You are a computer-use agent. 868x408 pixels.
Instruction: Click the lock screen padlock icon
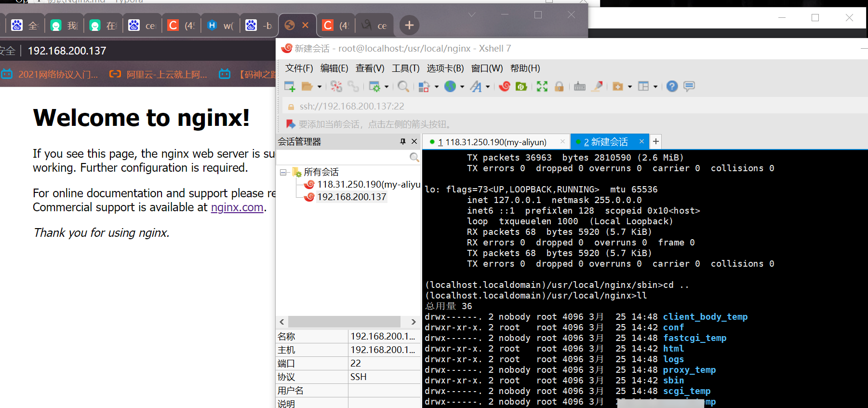coord(559,86)
